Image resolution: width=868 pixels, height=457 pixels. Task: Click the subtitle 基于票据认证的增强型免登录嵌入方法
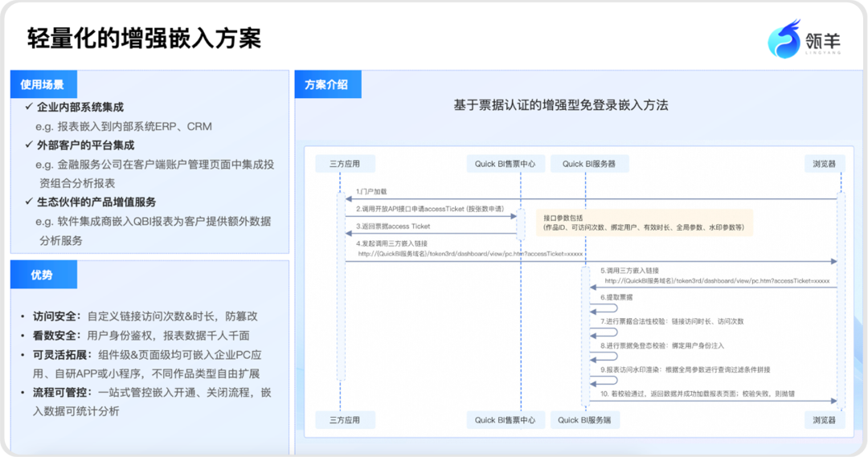(x=561, y=105)
